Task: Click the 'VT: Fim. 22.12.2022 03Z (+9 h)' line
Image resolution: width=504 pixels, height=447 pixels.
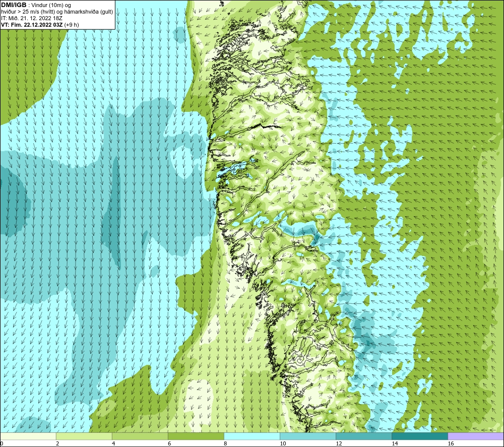Action: click(x=40, y=25)
